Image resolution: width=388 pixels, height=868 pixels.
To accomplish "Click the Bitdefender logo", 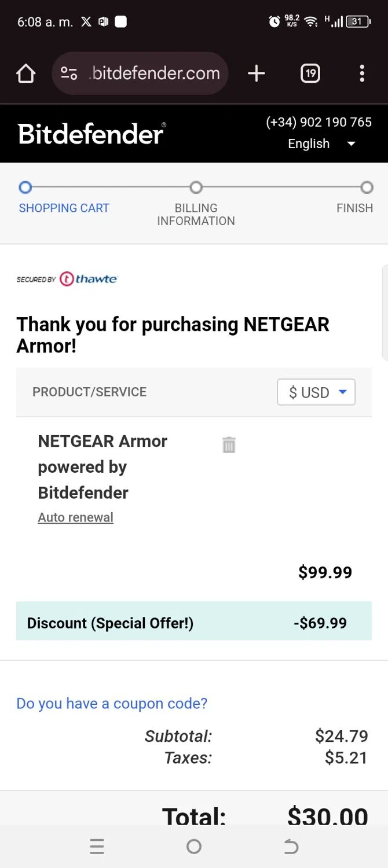I will (x=91, y=134).
